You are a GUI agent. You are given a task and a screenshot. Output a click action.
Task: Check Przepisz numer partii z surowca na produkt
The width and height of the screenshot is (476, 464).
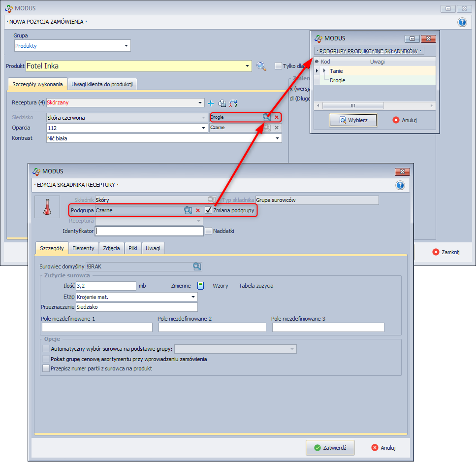tap(46, 368)
